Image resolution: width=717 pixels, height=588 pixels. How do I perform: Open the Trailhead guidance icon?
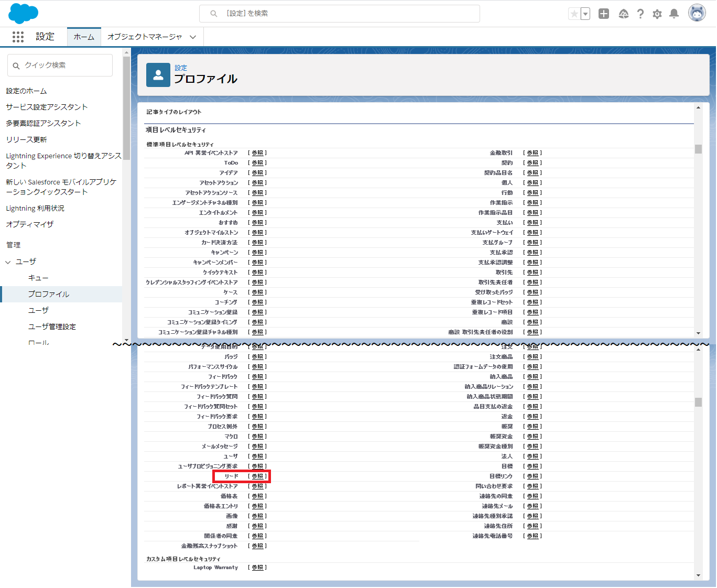pyautogui.click(x=624, y=14)
